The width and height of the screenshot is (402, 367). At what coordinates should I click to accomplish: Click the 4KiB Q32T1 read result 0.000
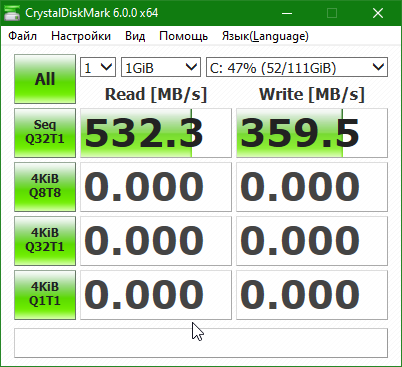pos(156,241)
